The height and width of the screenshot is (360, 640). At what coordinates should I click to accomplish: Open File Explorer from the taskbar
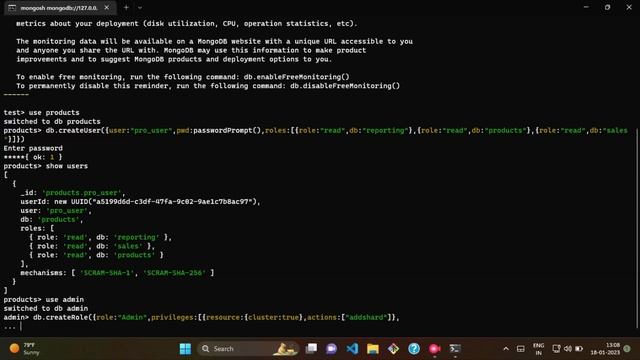[373, 349]
